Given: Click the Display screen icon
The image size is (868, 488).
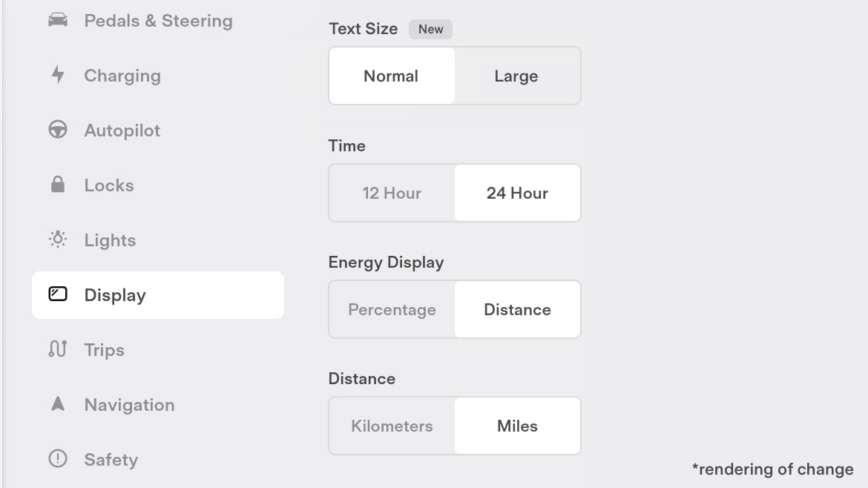Looking at the screenshot, I should coord(58,294).
